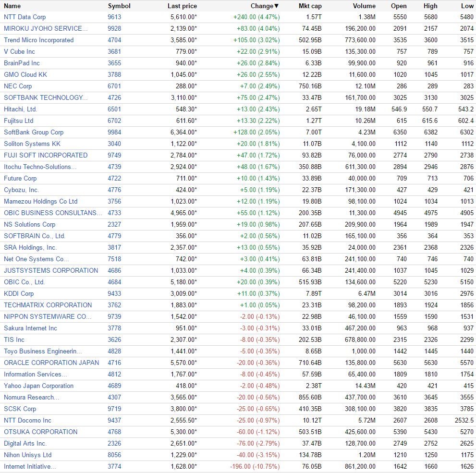Select last price 6,364.00
Viewport: 476px width, 473px height.
pyautogui.click(x=183, y=132)
